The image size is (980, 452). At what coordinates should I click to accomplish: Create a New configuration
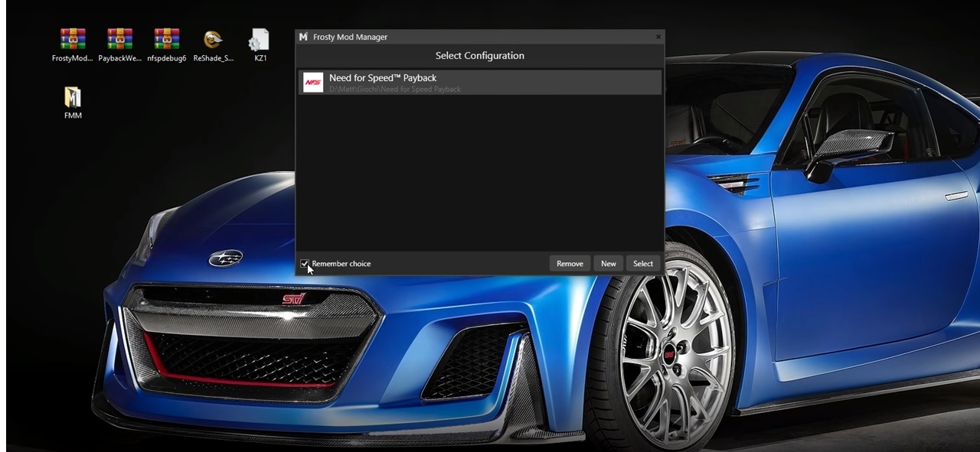608,263
